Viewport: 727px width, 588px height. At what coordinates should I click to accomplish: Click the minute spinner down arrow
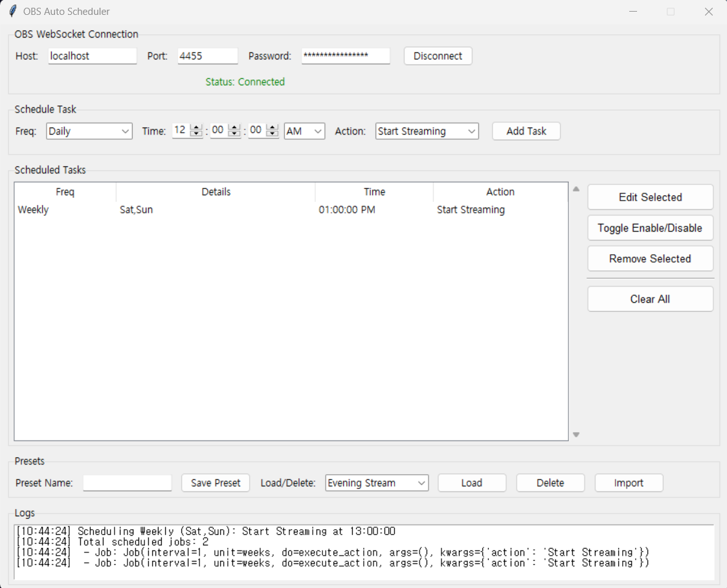coord(233,135)
